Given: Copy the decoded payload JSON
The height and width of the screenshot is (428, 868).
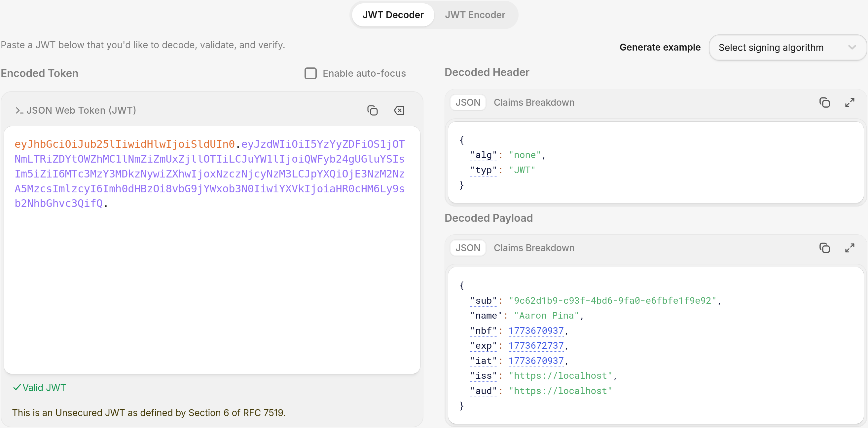Looking at the screenshot, I should 824,248.
